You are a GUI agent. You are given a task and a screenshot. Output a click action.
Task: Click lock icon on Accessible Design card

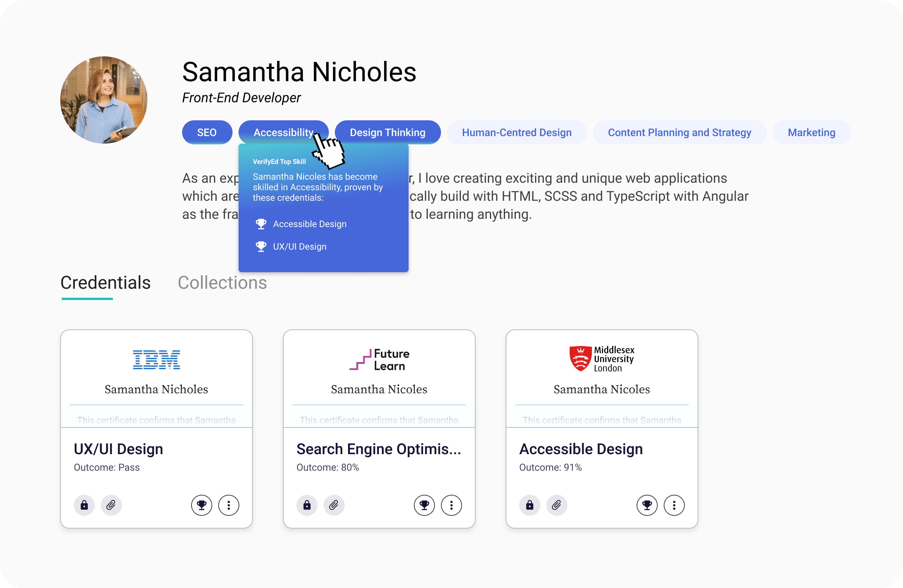530,505
